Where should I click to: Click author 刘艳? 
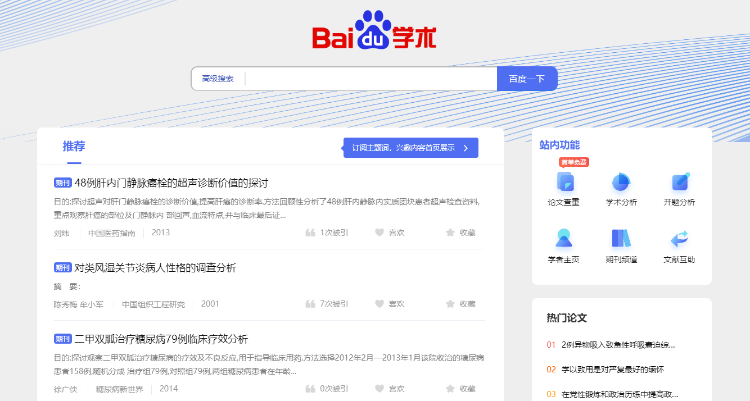tap(61, 233)
